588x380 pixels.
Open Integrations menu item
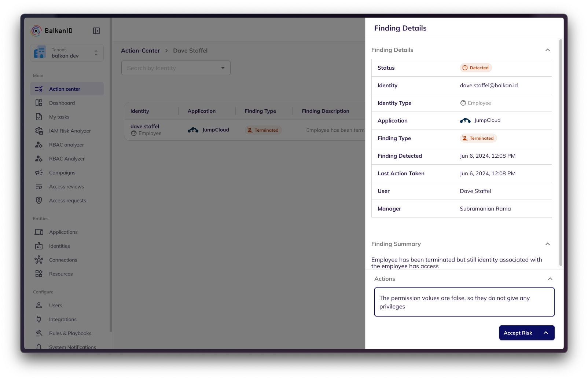pos(67,319)
